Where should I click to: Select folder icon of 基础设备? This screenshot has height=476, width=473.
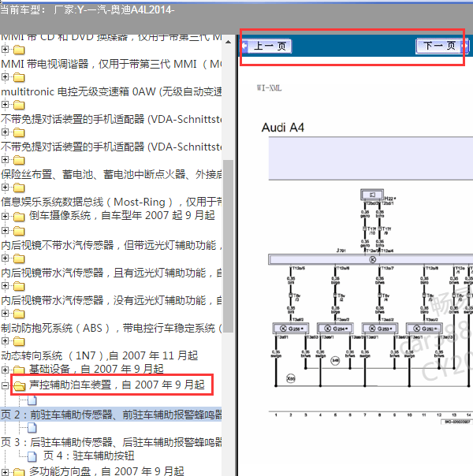[19, 370]
